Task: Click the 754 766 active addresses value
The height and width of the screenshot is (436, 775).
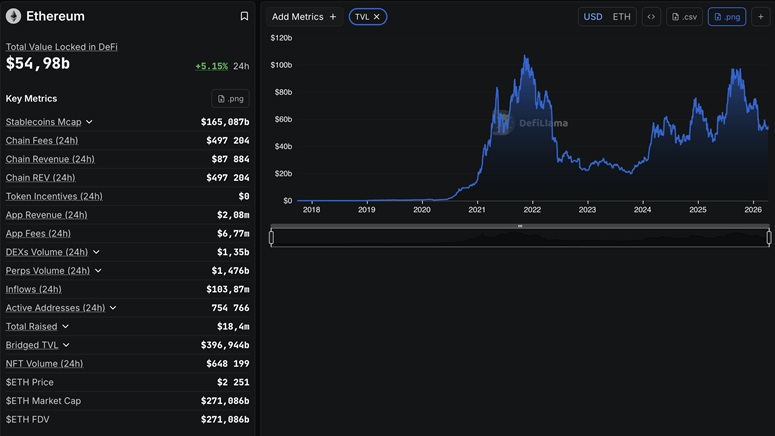Action: coord(230,308)
